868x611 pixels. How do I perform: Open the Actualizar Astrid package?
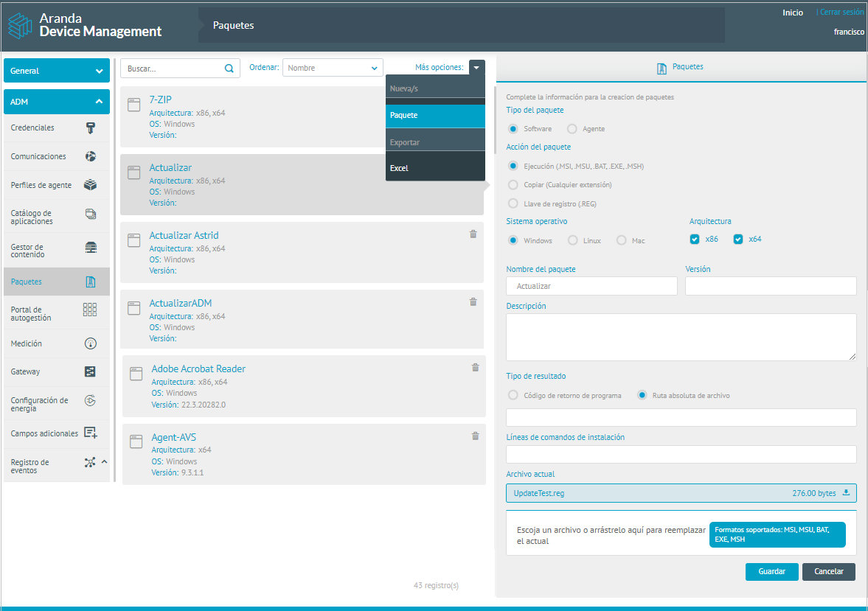coord(302,252)
